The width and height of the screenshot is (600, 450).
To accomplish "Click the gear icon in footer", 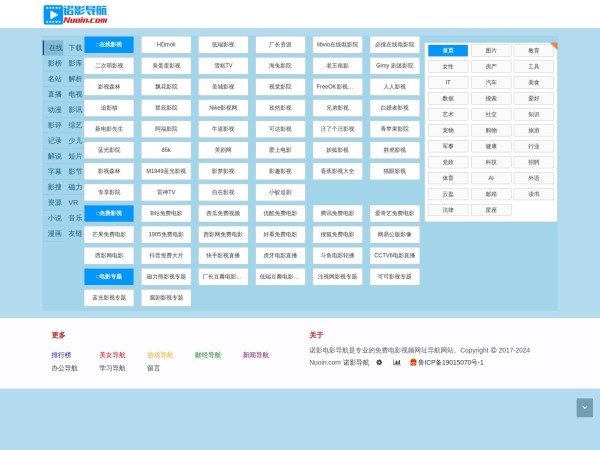I will click(379, 363).
